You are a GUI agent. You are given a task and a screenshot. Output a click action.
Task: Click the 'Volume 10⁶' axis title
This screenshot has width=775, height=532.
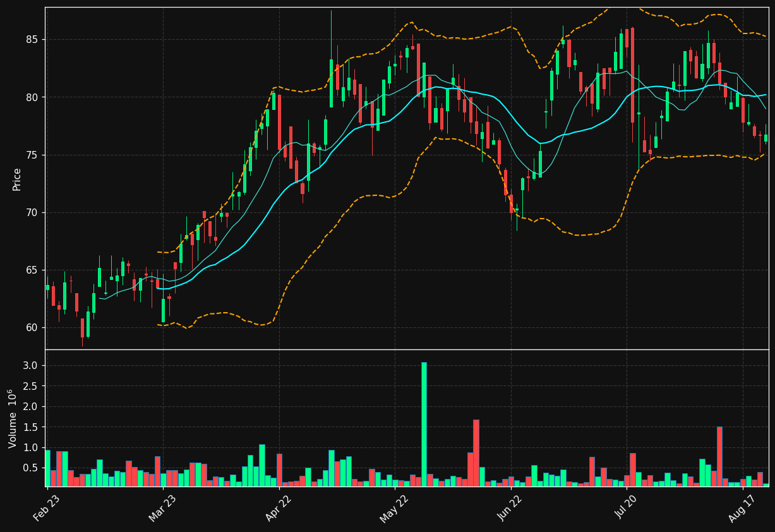(13, 418)
